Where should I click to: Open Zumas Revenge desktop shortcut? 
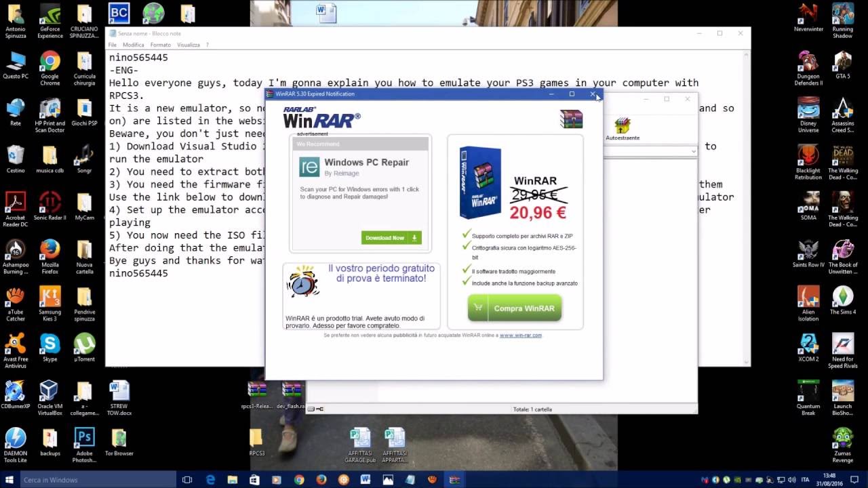[x=843, y=445]
